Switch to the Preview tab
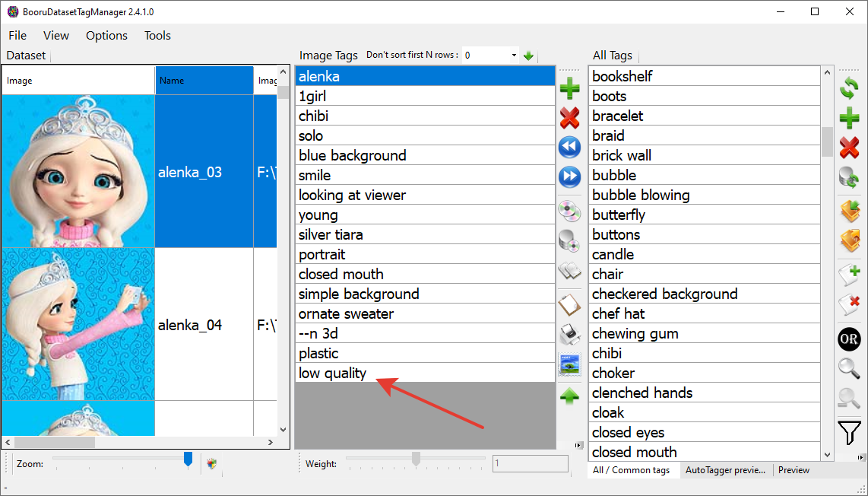This screenshot has height=496, width=868. [794, 470]
